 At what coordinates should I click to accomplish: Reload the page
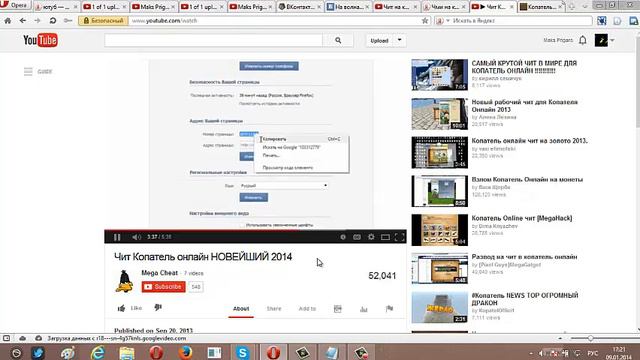click(53, 20)
